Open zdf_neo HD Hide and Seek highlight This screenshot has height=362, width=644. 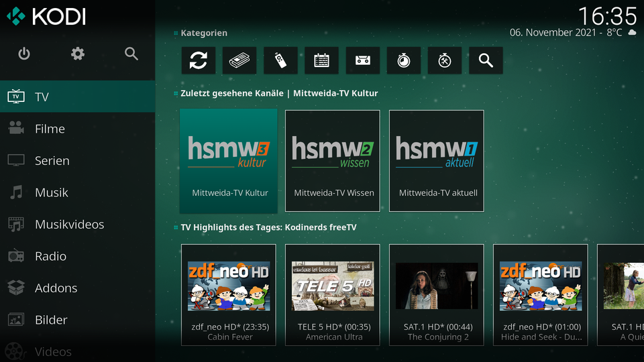coord(541,295)
